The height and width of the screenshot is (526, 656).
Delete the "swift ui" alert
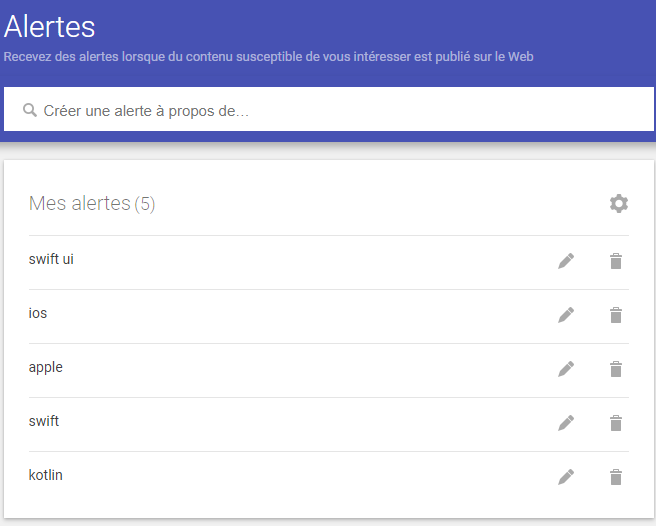tap(616, 261)
